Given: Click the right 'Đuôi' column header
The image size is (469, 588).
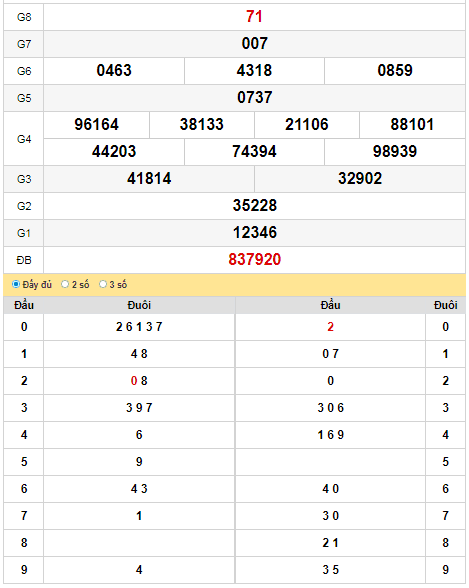Looking at the screenshot, I should click(x=445, y=305).
